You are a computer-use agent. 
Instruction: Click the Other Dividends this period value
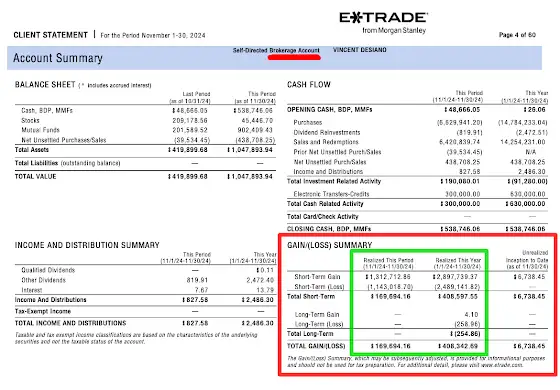pos(197,280)
